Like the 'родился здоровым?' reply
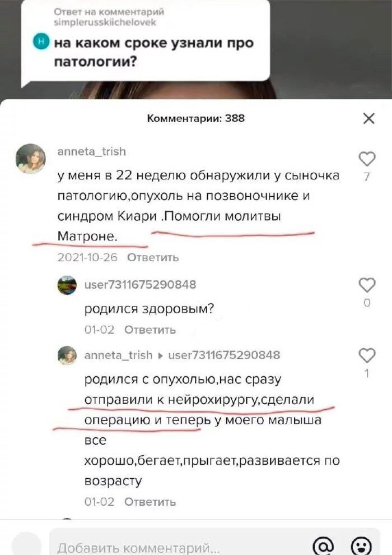 click(x=367, y=285)
